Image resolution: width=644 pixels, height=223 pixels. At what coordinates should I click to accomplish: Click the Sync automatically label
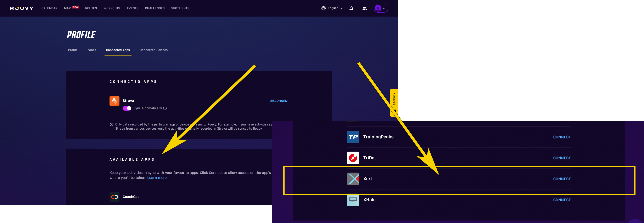[x=147, y=108]
